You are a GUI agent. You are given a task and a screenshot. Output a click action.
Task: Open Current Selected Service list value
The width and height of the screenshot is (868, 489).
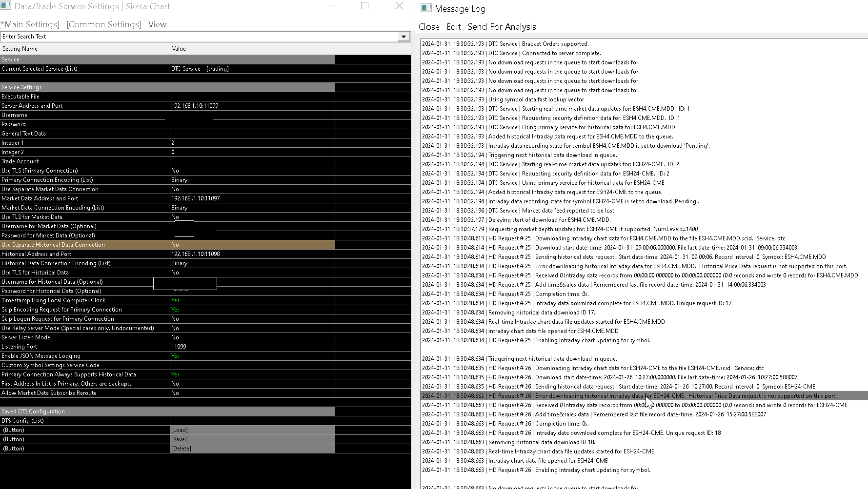(x=252, y=69)
